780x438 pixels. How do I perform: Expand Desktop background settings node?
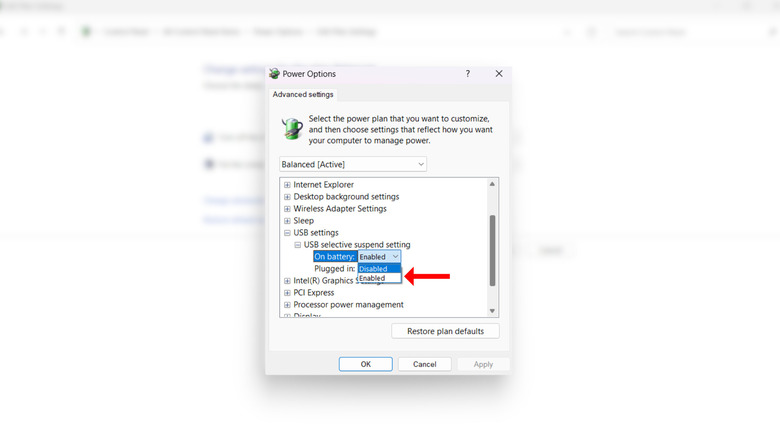(x=287, y=197)
